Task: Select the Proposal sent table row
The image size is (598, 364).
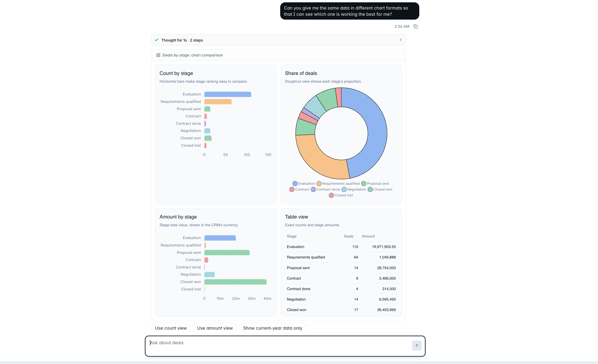Action: (341, 268)
